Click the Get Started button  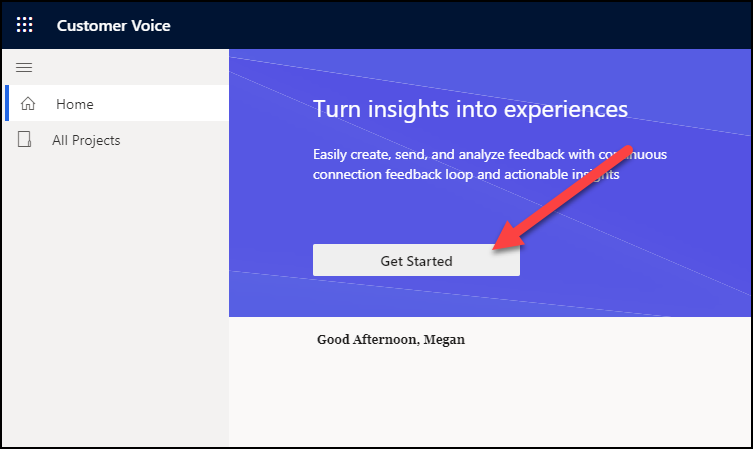pos(416,260)
